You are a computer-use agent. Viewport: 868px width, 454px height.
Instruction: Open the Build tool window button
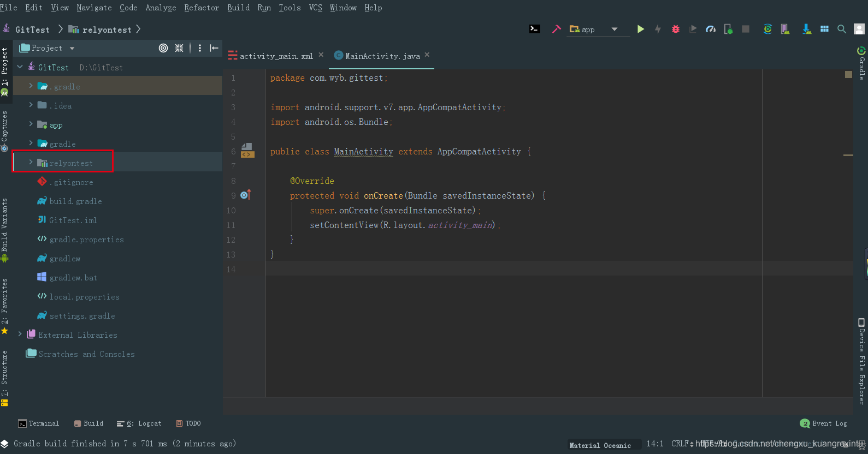pyautogui.click(x=88, y=423)
